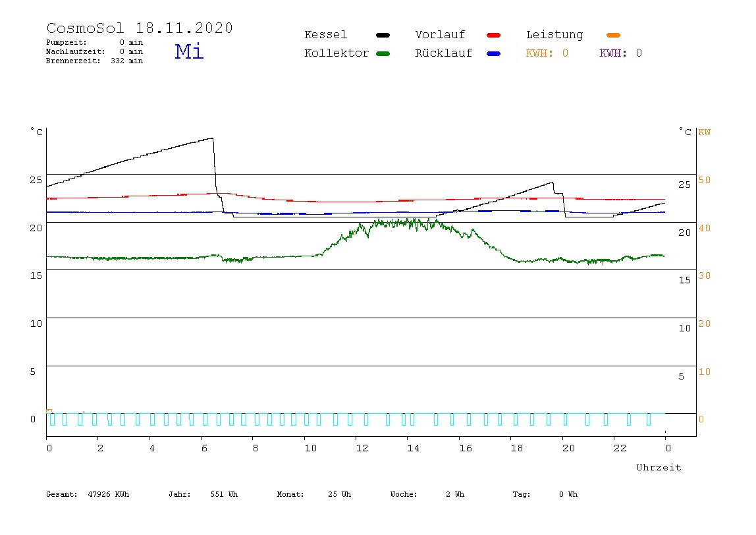Click the orange 20 KW axis tick
Viewport: 756px width, 535px height.
705,324
